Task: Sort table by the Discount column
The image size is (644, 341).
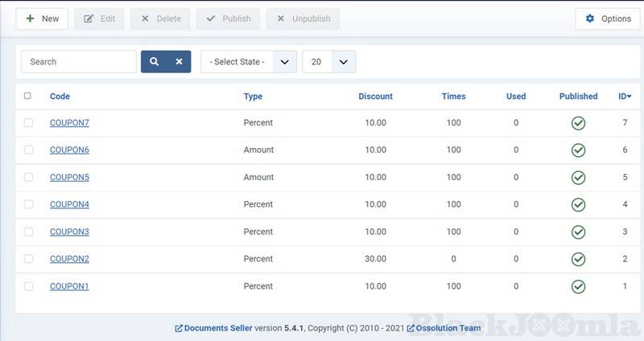Action: (375, 97)
